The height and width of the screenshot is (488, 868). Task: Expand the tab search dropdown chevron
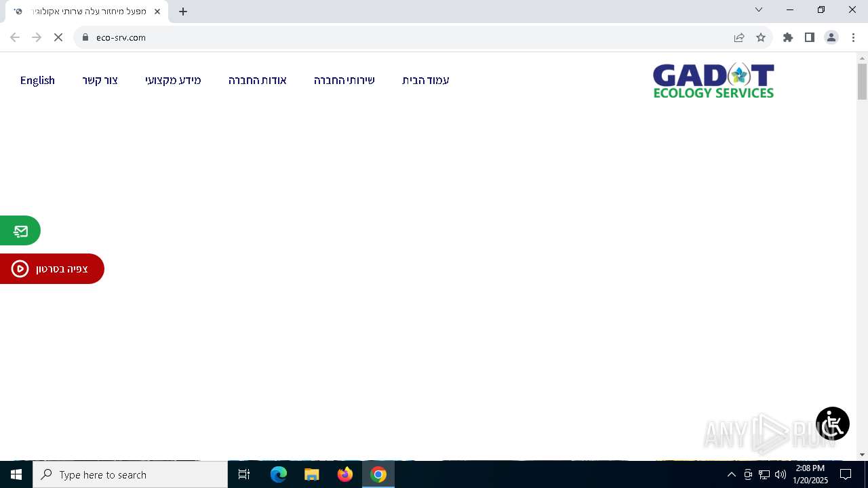[x=759, y=9]
